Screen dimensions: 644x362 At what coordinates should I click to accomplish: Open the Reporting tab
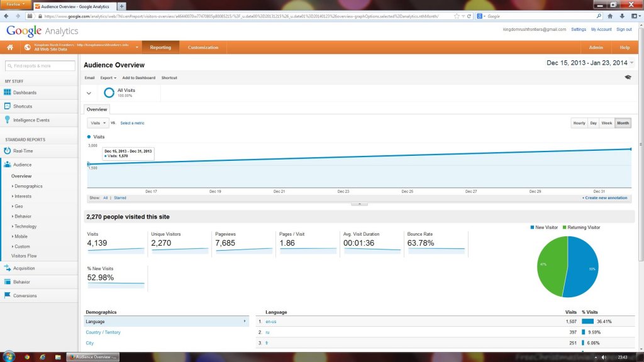coord(160,47)
